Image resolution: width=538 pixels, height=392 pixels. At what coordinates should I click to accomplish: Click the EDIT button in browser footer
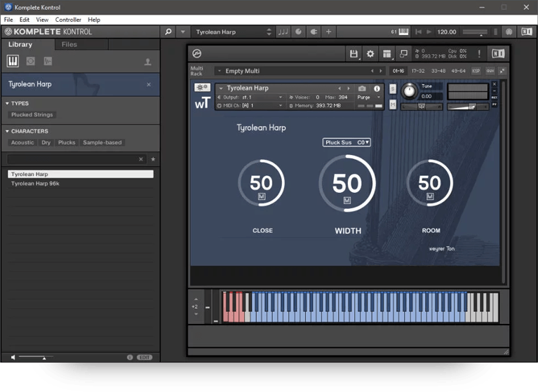(144, 358)
